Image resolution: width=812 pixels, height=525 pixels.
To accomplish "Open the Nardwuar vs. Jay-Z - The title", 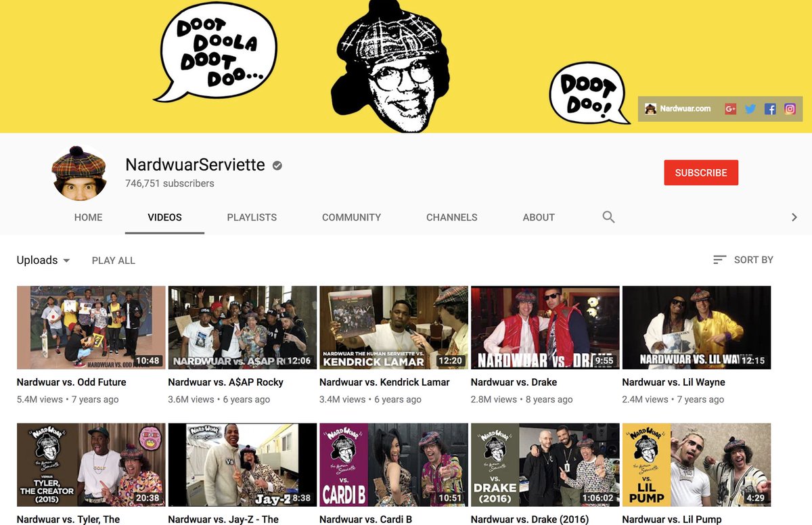I will pos(223,520).
